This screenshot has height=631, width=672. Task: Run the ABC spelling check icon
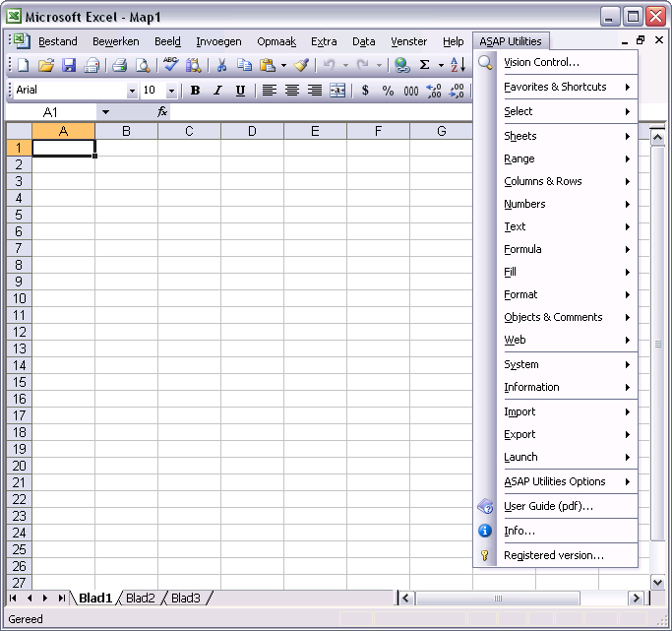point(170,65)
